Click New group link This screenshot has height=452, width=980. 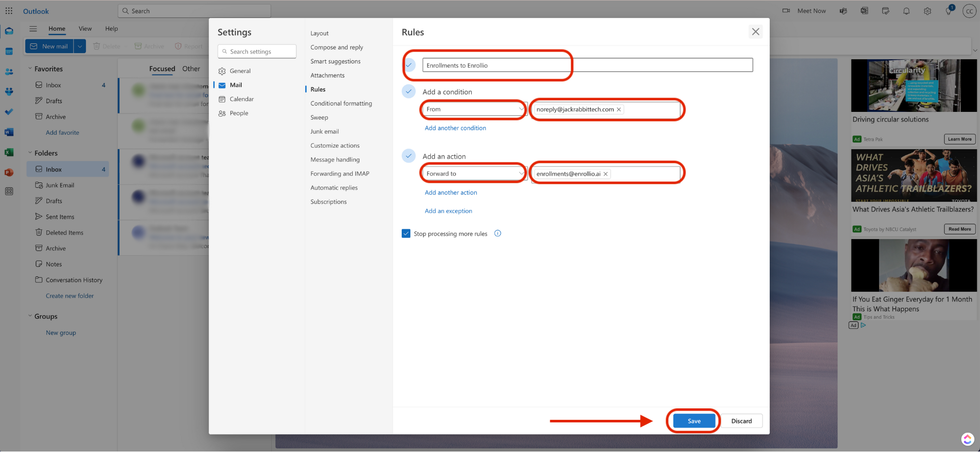click(61, 332)
